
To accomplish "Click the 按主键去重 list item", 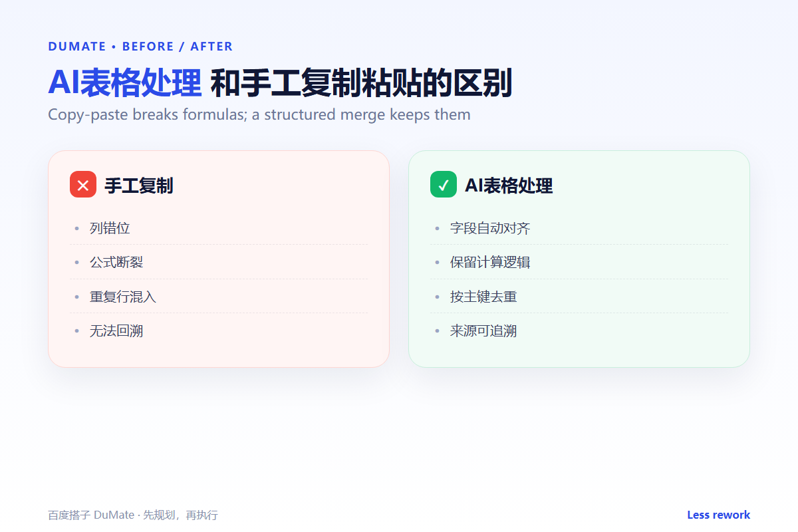I will pyautogui.click(x=579, y=297).
